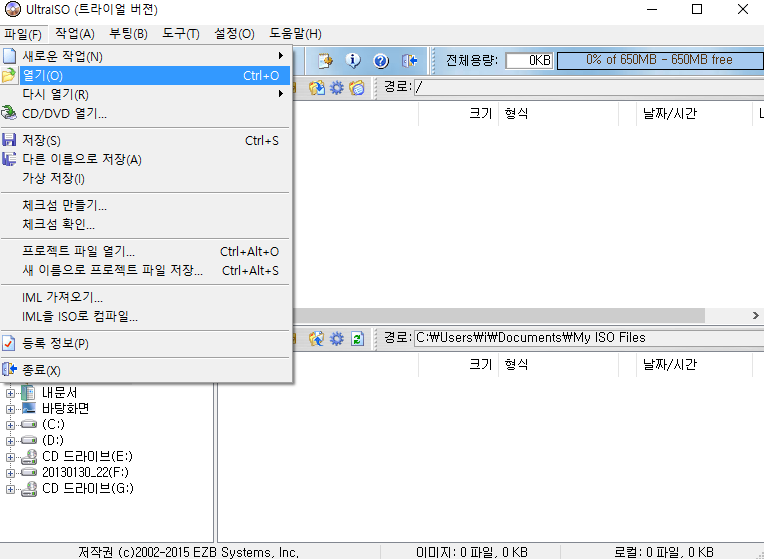Click the new document icon beside 새로운 작업
764x559 pixels.
[9, 56]
